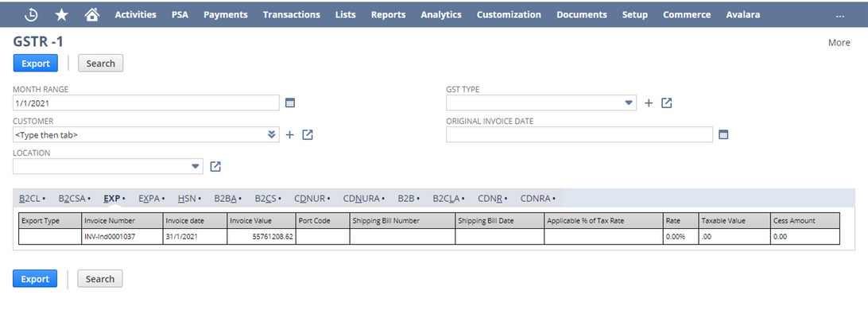The image size is (868, 314).
Task: Open the Analytics menu
Action: click(x=441, y=15)
